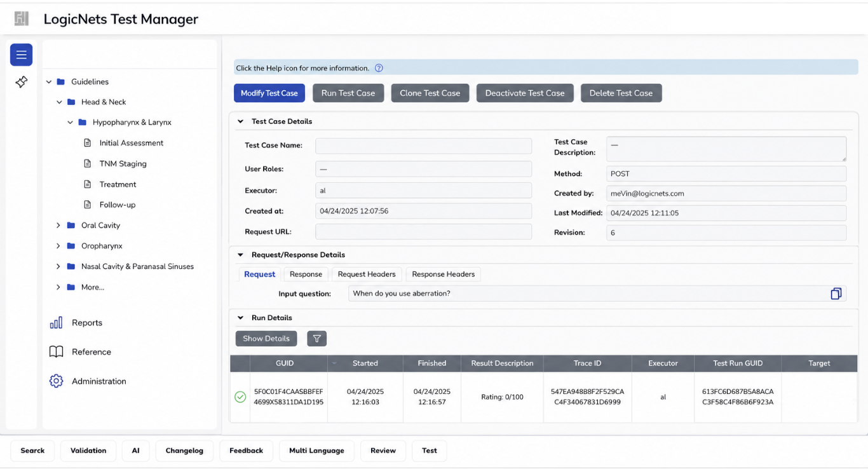The width and height of the screenshot is (868, 469).
Task: Click the Follow-up document icon
Action: click(x=88, y=205)
